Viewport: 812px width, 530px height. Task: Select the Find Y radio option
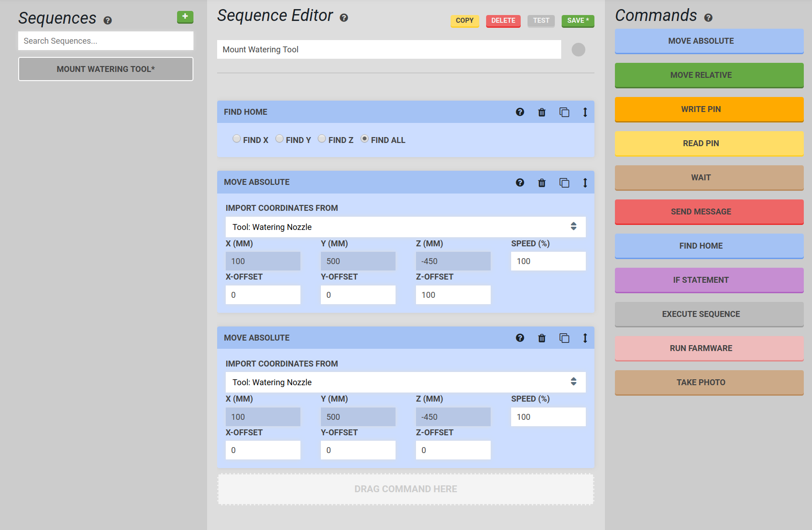[279, 139]
